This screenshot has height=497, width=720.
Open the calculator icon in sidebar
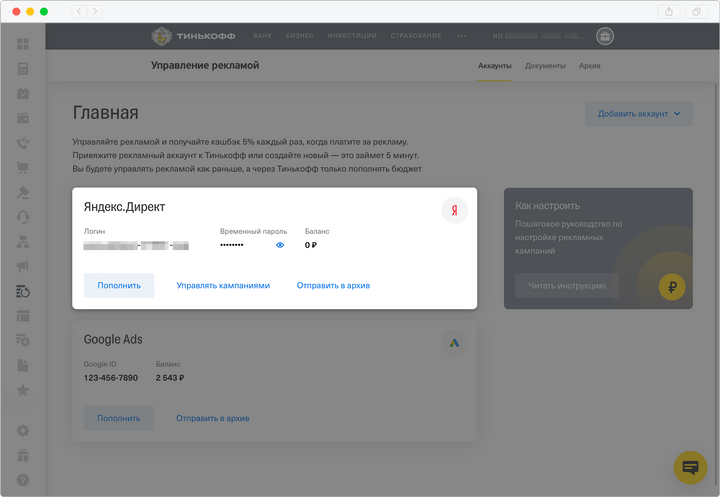click(22, 69)
